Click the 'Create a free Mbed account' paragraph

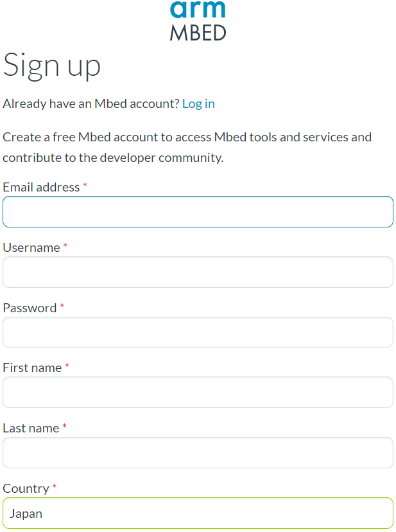[187, 147]
